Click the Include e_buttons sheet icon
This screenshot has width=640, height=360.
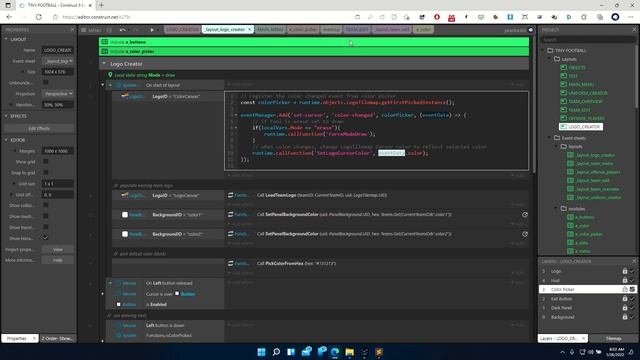[105, 42]
